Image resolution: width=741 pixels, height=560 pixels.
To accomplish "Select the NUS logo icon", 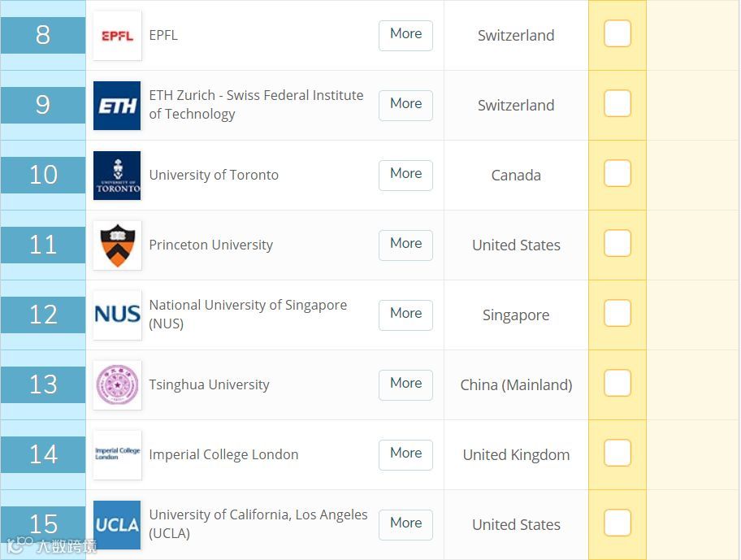I will (117, 315).
